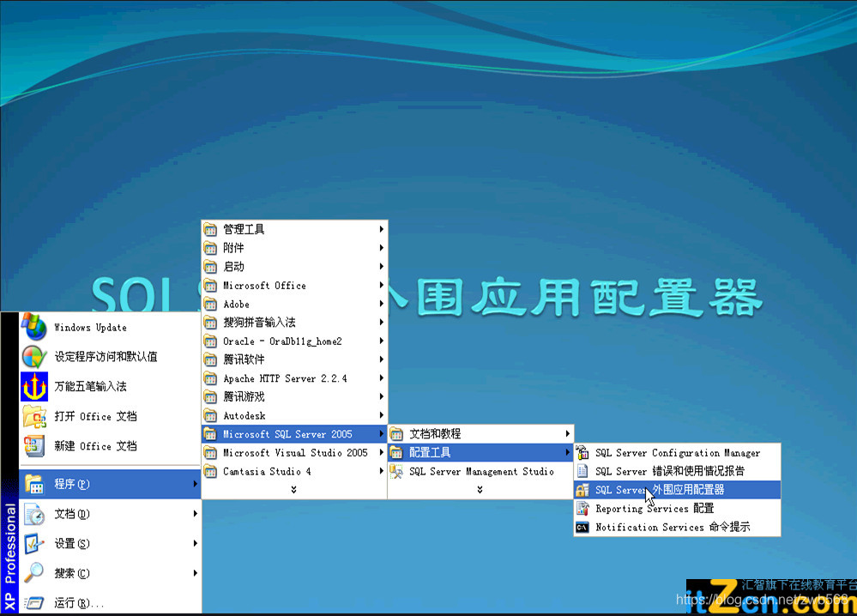Open the Oracle - OraDb11g_home2 menu entry
This screenshot has width=857, height=616.
[294, 341]
